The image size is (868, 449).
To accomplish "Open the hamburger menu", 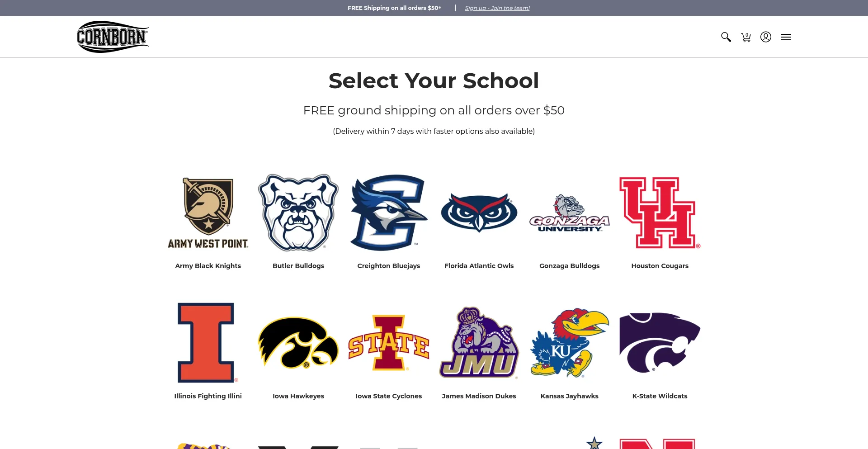I will tap(786, 37).
